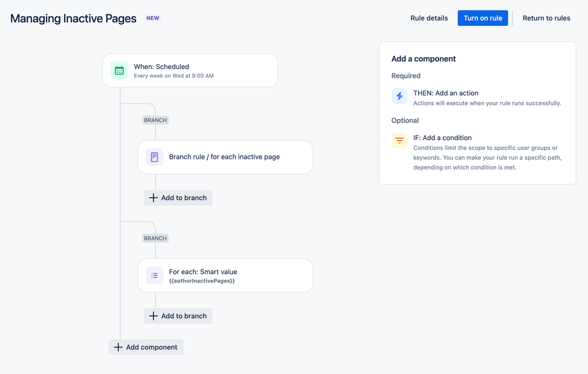Click the blue lightning bolt action icon
The image size is (588, 374).
[400, 96]
